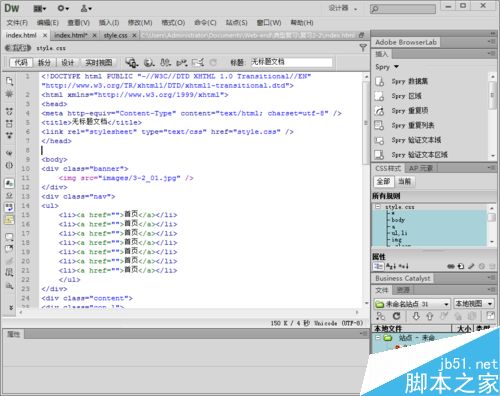The image size is (500, 396).
Task: Click the Select Parent Tag icon
Action: [9, 153]
